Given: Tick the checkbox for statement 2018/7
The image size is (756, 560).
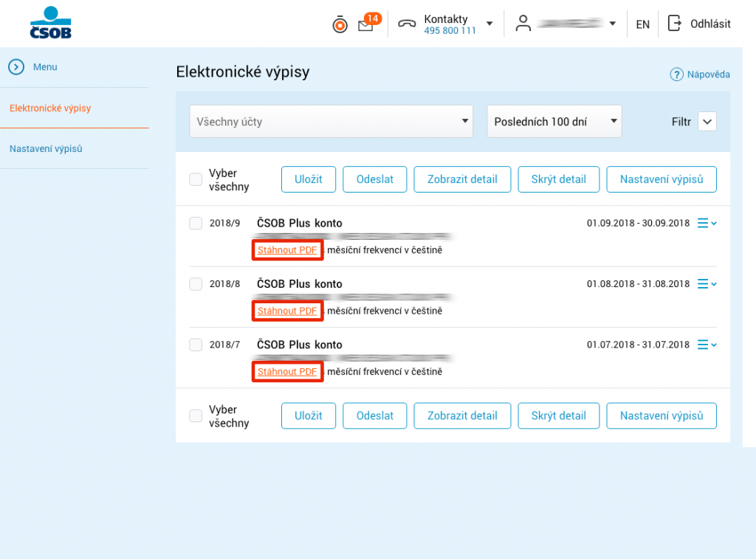Looking at the screenshot, I should pos(196,345).
